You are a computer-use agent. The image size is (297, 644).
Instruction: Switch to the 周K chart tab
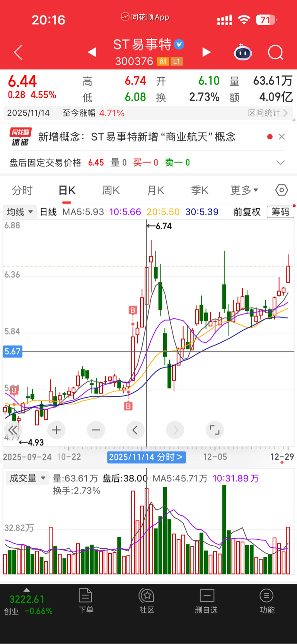click(111, 191)
